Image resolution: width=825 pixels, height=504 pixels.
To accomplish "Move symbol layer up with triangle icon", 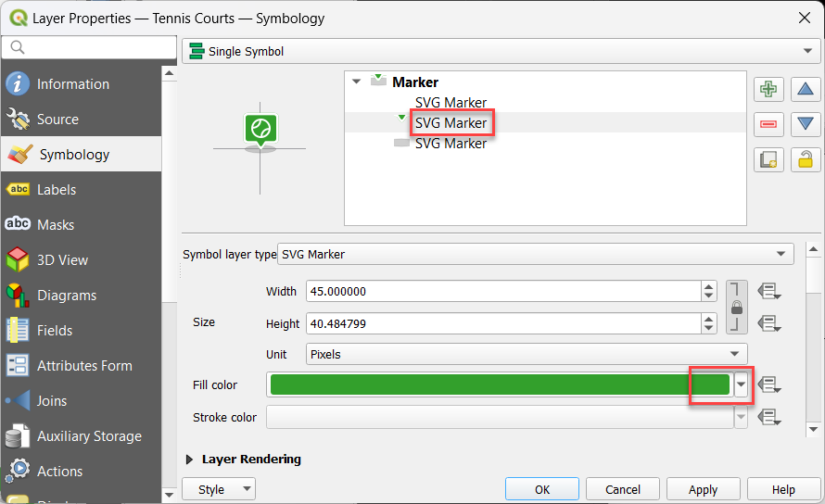I will 805,90.
